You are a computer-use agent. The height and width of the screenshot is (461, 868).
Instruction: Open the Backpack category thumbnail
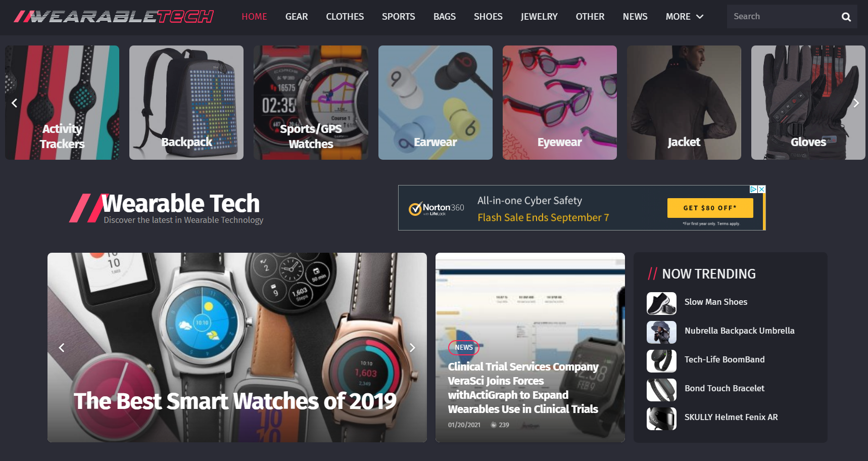(186, 103)
